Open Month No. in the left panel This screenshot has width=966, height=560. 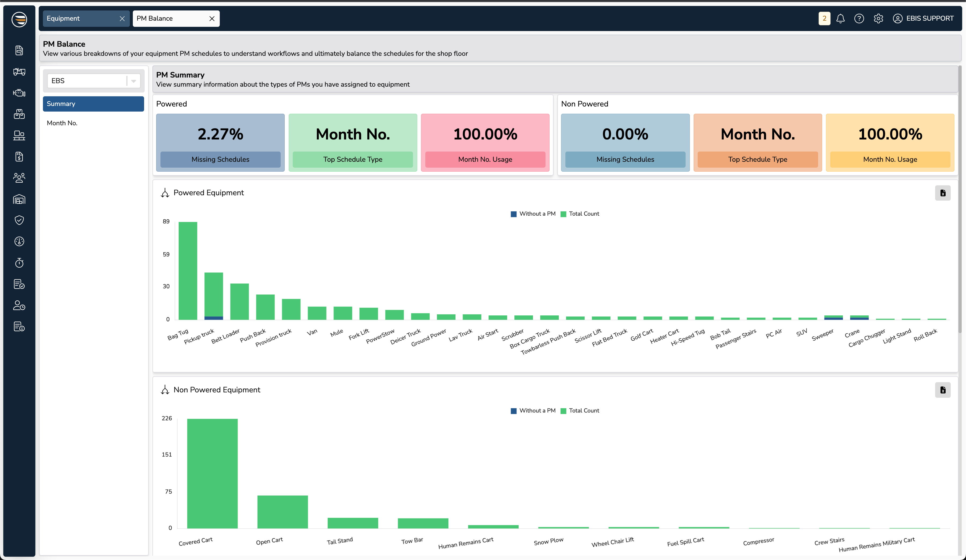(x=93, y=123)
